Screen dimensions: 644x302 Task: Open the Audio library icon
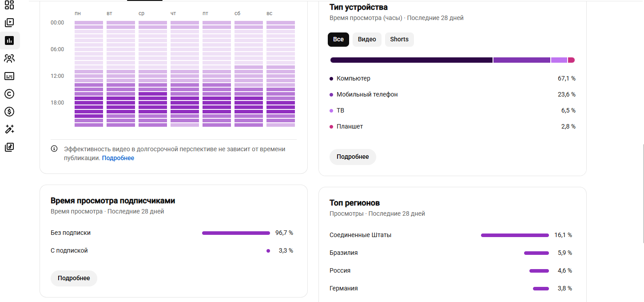(9, 147)
